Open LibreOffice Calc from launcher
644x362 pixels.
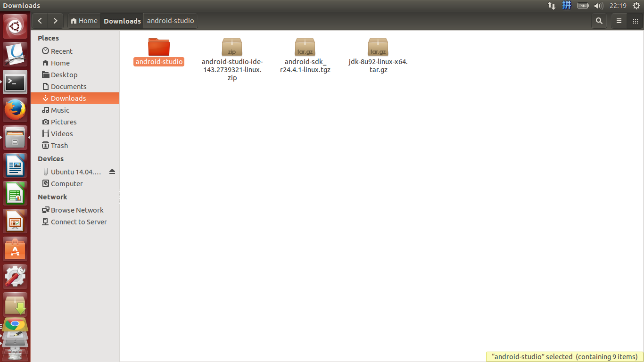[x=15, y=193]
